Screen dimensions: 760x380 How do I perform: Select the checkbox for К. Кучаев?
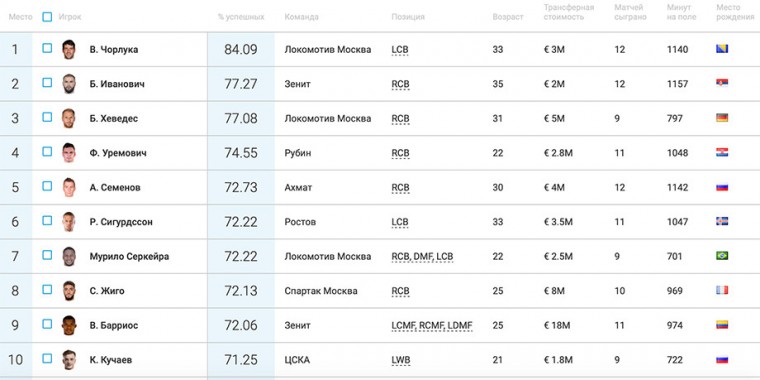click(x=47, y=359)
